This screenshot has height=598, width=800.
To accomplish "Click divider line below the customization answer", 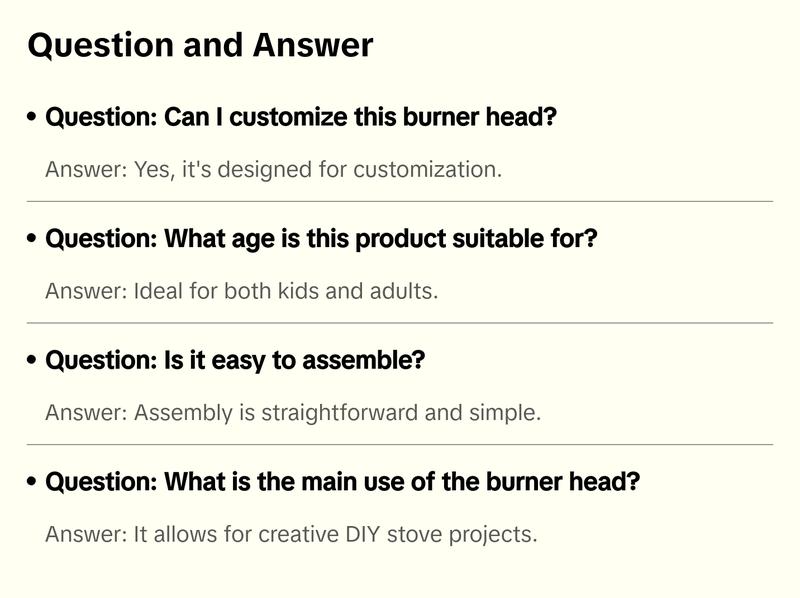I will [x=400, y=201].
